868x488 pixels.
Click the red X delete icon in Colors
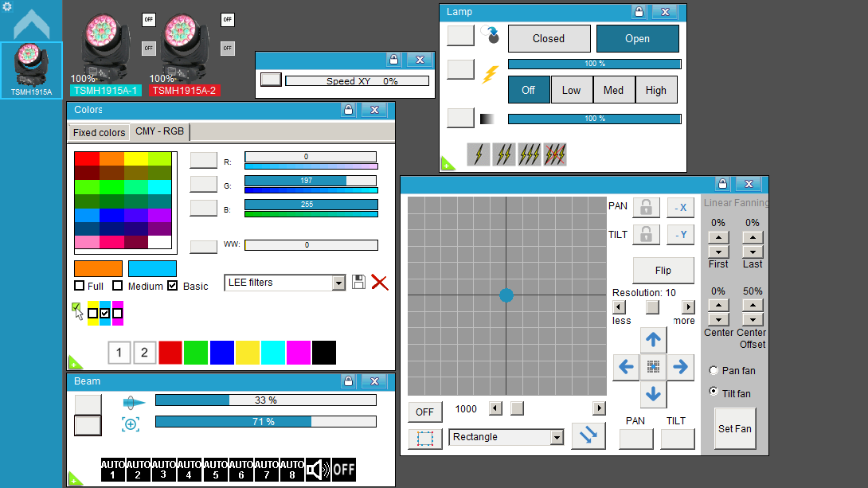coord(380,282)
